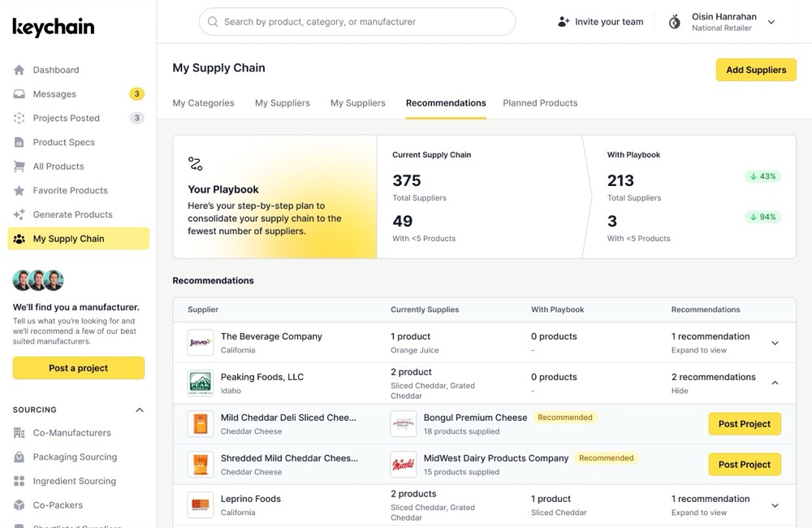The image size is (812, 528).
Task: Click the product search input field
Action: (x=357, y=22)
